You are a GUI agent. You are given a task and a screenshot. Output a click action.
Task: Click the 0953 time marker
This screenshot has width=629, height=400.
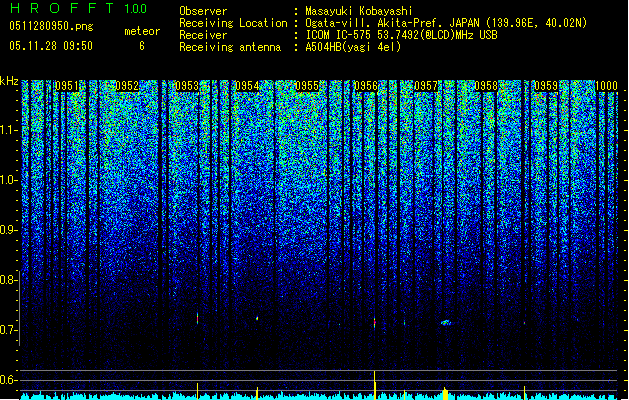187,86
